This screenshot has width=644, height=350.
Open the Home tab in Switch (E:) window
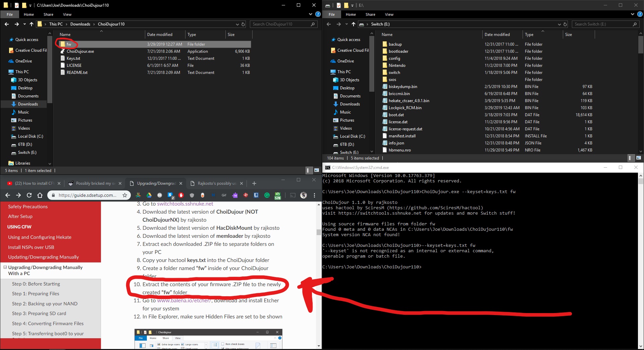click(351, 14)
